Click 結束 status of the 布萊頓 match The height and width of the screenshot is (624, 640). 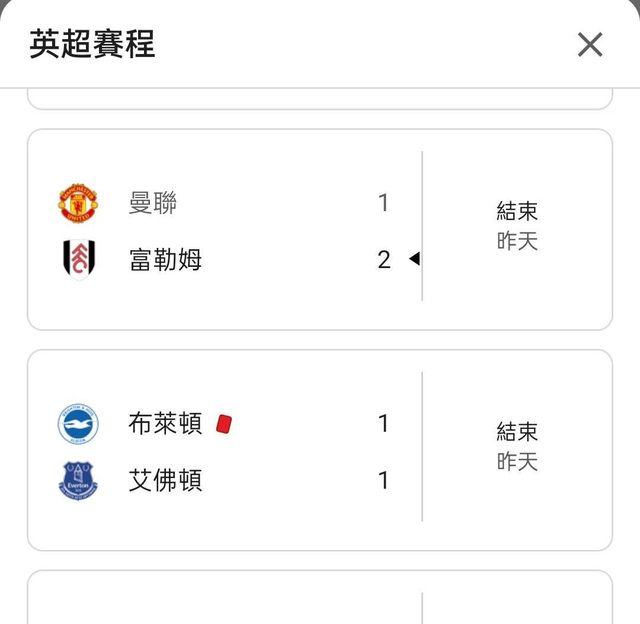(517, 432)
